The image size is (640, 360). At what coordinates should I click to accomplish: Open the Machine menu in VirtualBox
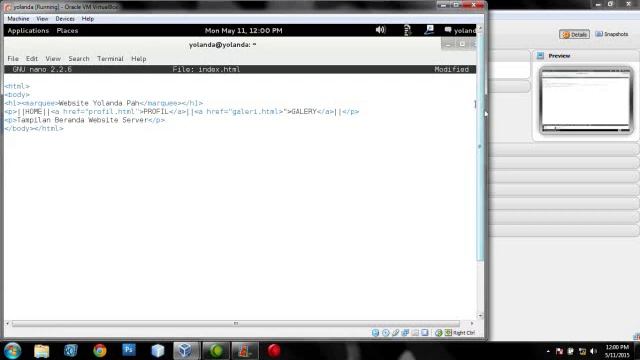pyautogui.click(x=18, y=19)
